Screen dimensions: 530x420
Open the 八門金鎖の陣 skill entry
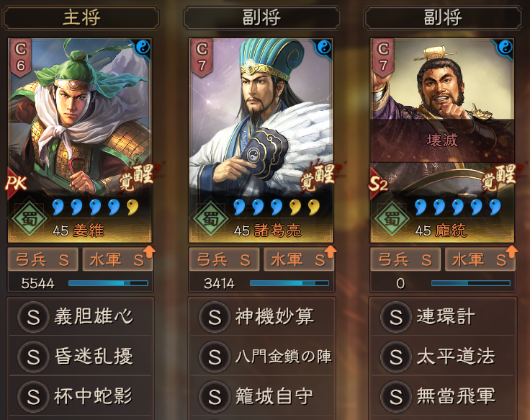[262, 356]
